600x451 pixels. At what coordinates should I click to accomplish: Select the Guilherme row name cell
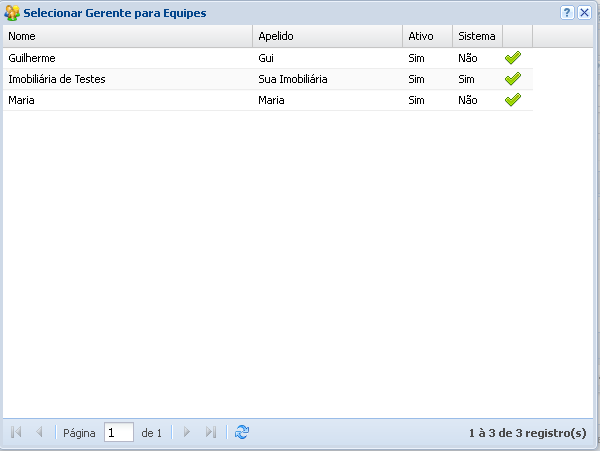(32, 58)
